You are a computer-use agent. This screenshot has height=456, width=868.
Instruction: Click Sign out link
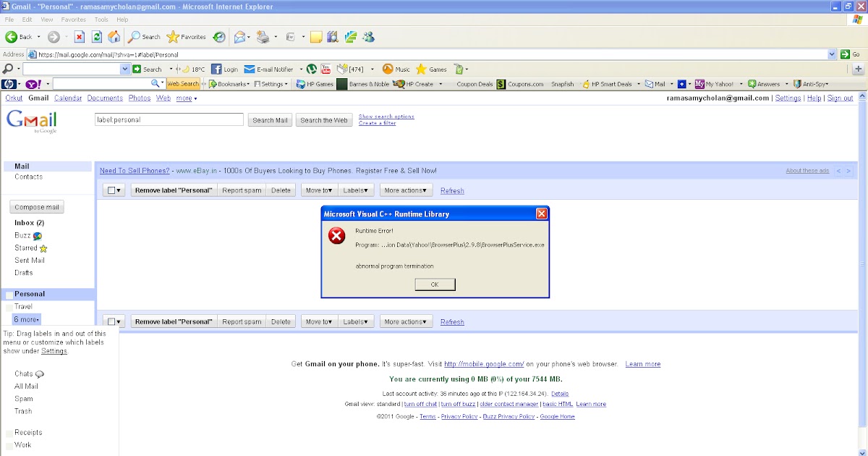click(x=840, y=98)
